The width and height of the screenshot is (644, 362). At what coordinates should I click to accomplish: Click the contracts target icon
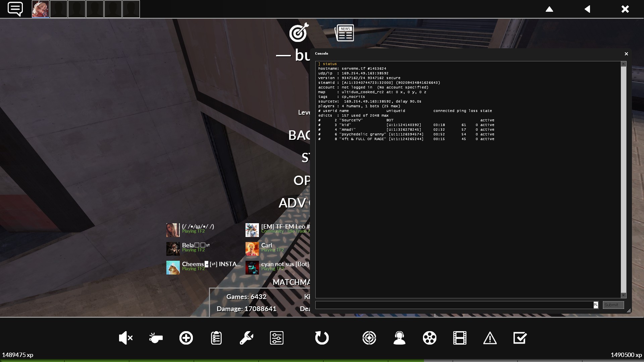[299, 33]
